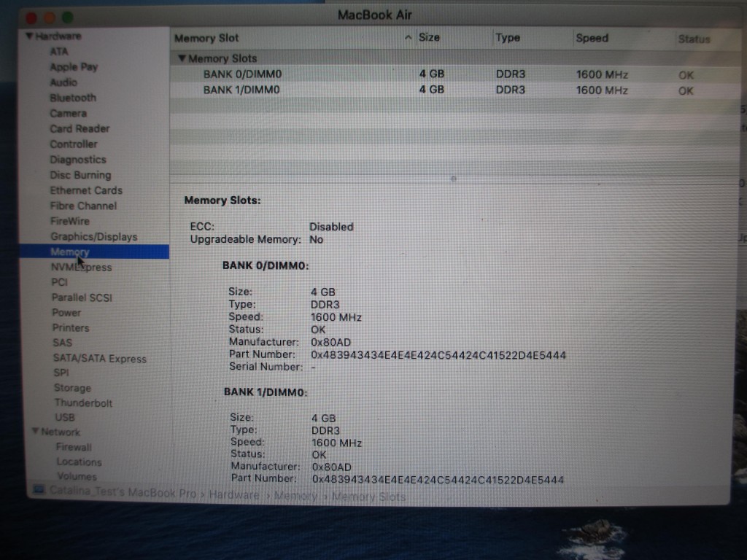Select Ethernet Cards in the sidebar

point(86,190)
